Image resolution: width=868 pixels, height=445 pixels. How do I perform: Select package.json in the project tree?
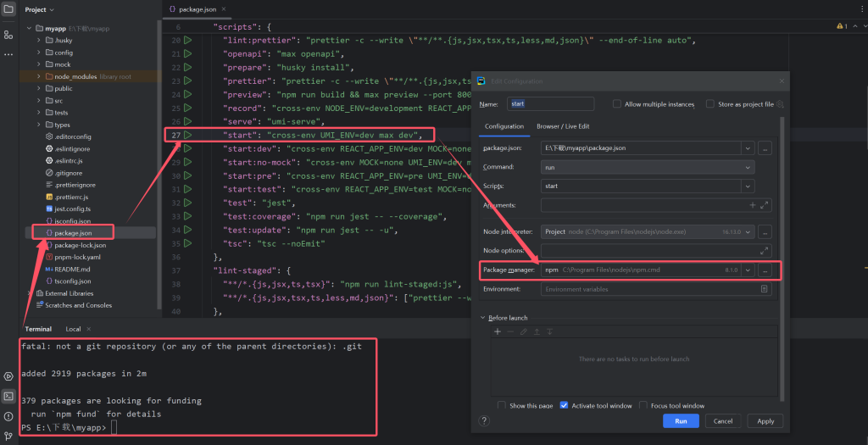click(73, 233)
